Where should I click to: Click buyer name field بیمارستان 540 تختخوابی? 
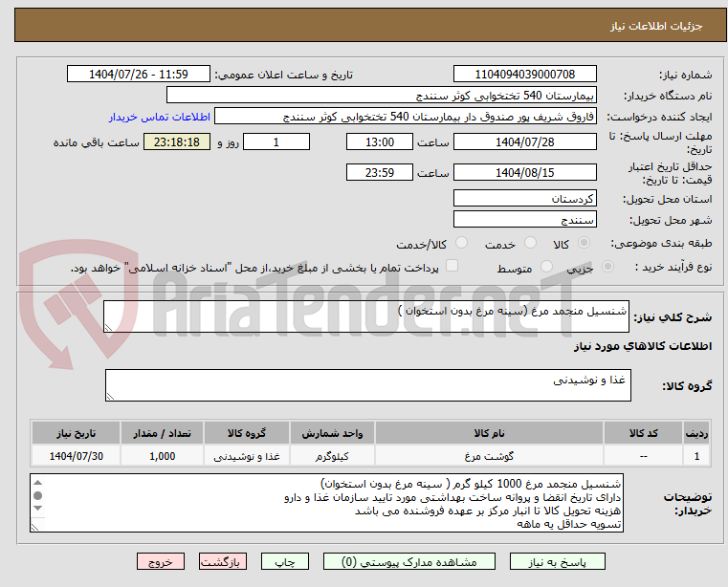381,96
